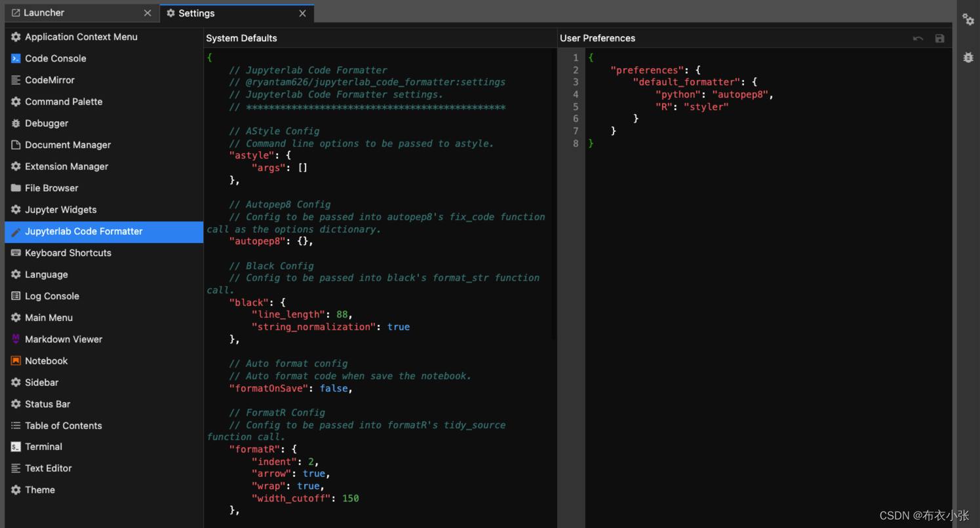Click the "styler" value in user preferences
The image size is (980, 528).
(706, 107)
